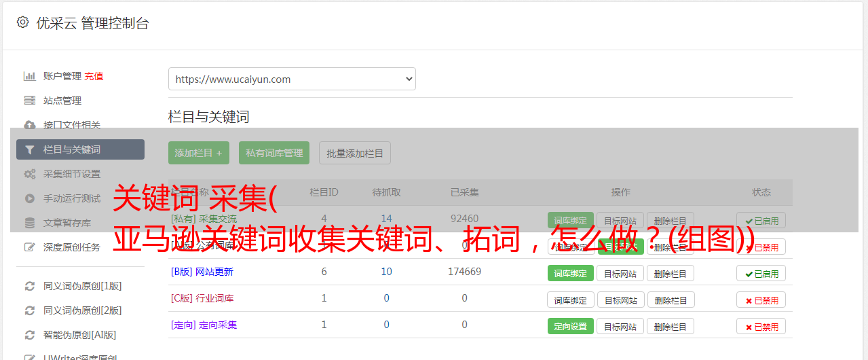Open 账户管理 via its bar chart icon
868x360 pixels.
click(x=29, y=76)
